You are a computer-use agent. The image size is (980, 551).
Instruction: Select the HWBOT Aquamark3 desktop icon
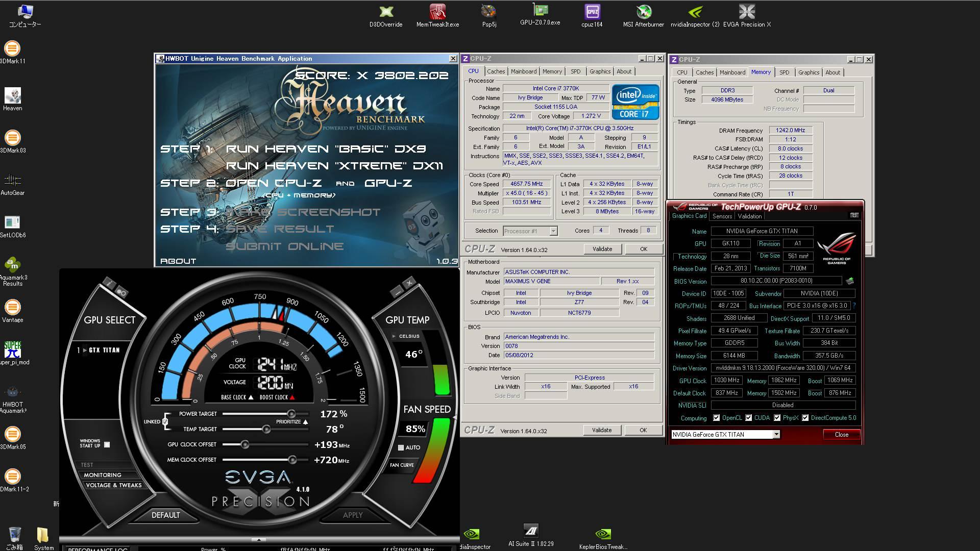pyautogui.click(x=12, y=399)
